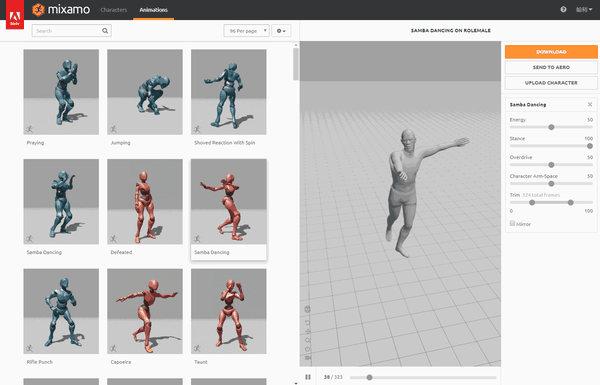Open the 96 Per page dropdown
Screen dimensions: 600x385
point(246,31)
